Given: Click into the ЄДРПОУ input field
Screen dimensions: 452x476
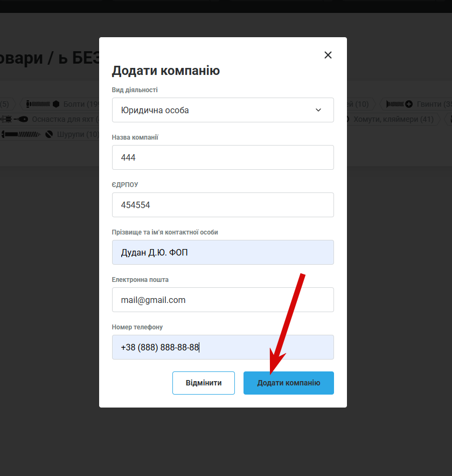Looking at the screenshot, I should point(223,205).
